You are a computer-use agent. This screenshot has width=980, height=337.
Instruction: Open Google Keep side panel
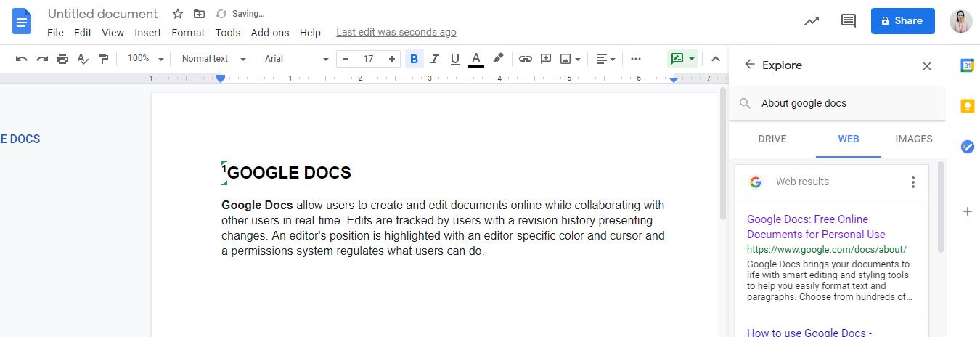(x=967, y=106)
